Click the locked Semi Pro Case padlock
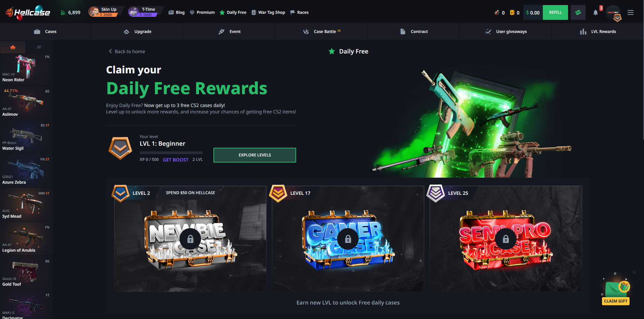 click(506, 239)
